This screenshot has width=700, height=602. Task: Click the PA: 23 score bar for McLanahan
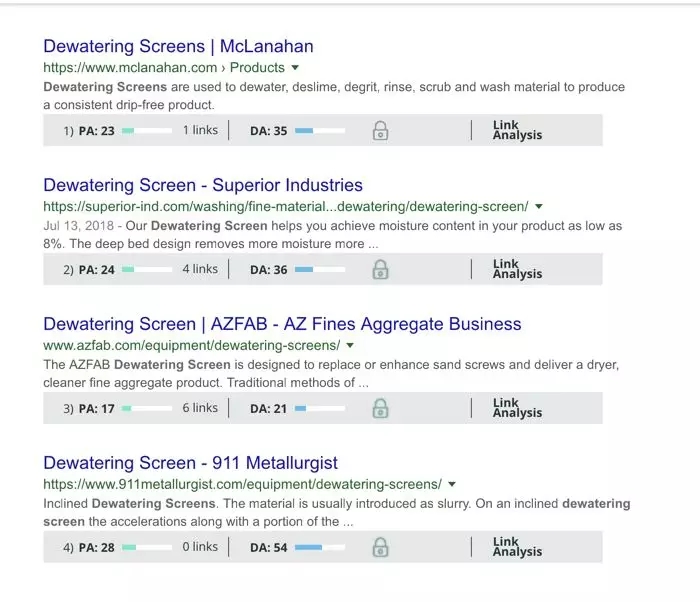click(x=146, y=131)
